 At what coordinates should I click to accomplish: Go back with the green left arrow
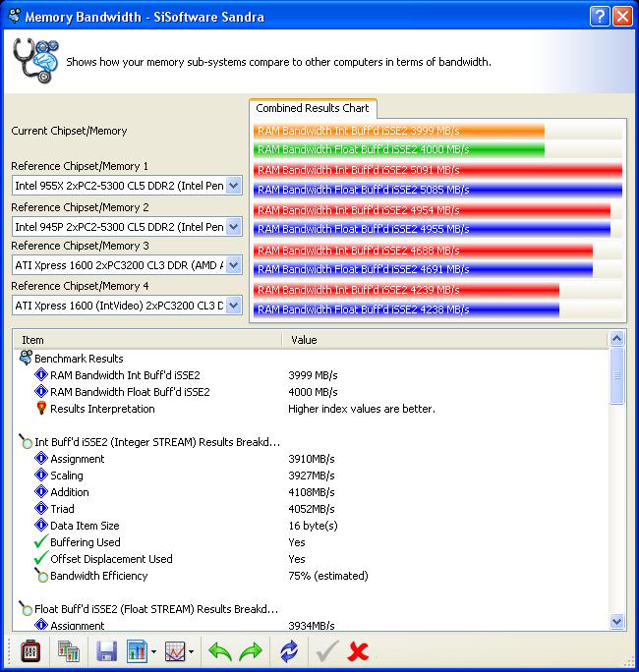[220, 651]
